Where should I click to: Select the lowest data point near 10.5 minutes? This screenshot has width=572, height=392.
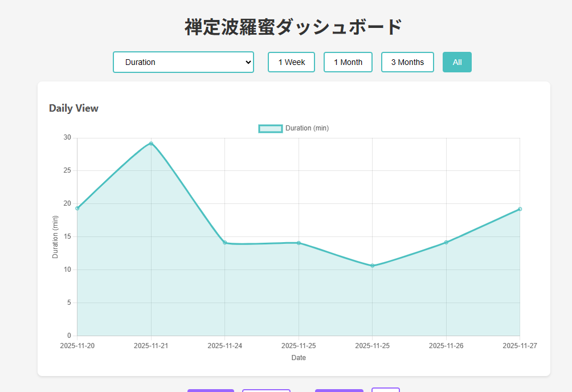pyautogui.click(x=373, y=266)
